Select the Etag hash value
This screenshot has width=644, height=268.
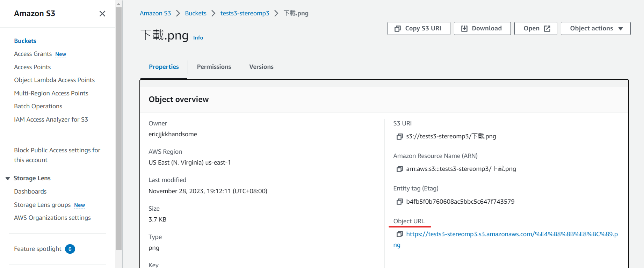pyautogui.click(x=460, y=202)
